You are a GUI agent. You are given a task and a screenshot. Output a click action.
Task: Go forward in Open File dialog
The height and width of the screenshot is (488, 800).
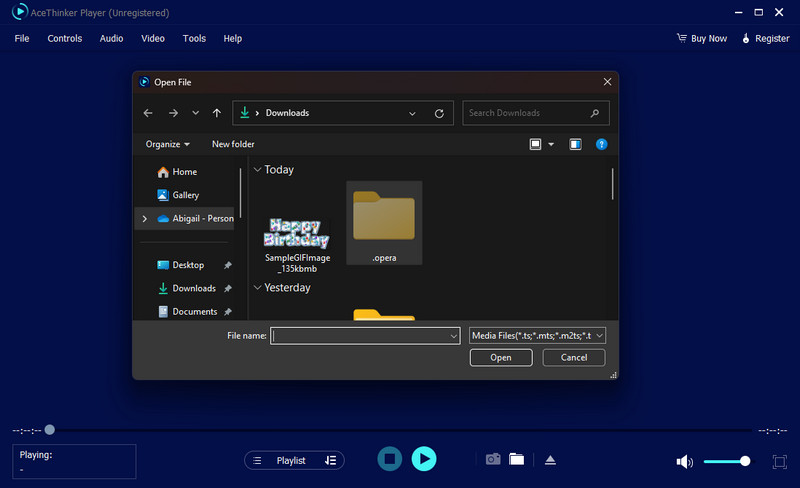[173, 113]
